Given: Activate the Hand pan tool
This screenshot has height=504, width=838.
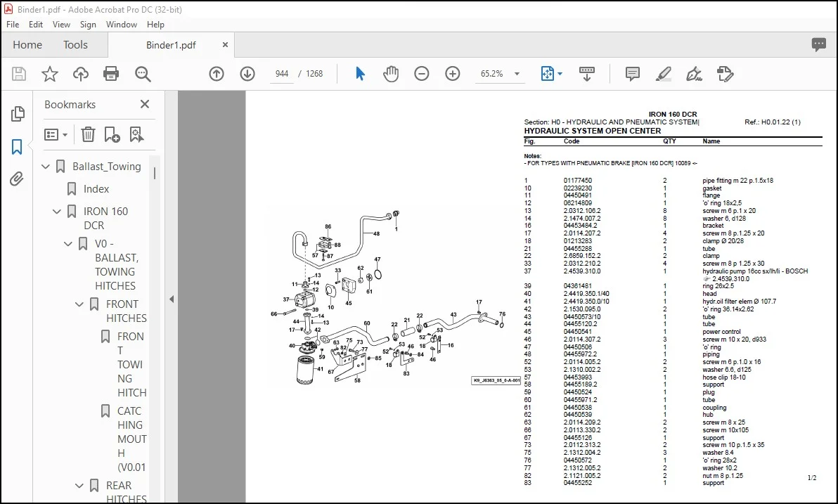Looking at the screenshot, I should 391,74.
